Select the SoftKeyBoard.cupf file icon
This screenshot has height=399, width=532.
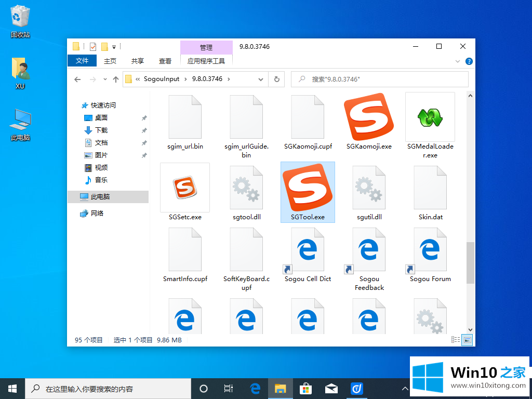point(246,249)
